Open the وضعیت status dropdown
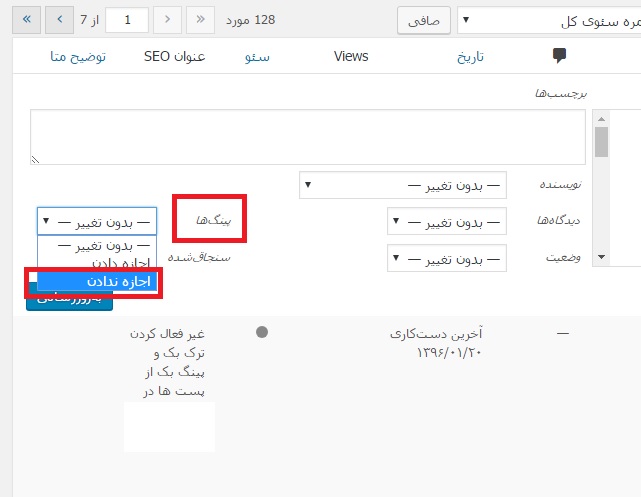 447,258
